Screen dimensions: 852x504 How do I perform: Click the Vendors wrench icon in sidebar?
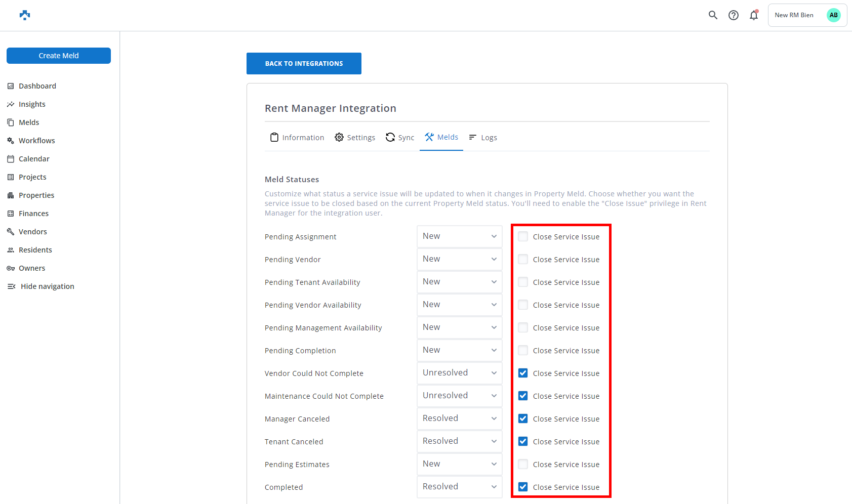11,232
